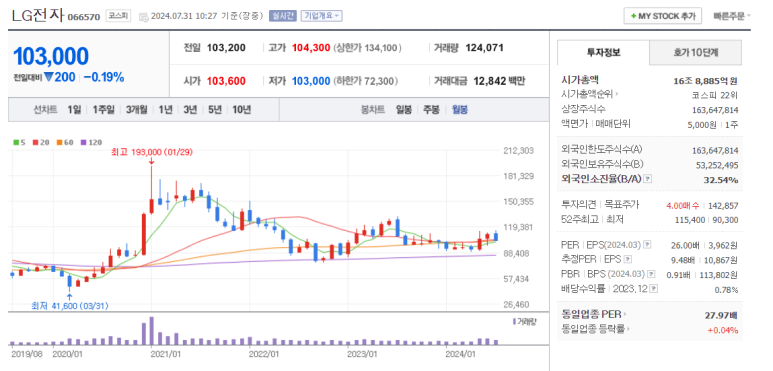Click the calendar icon beside the 2024.07.31 timestamp

click(143, 17)
